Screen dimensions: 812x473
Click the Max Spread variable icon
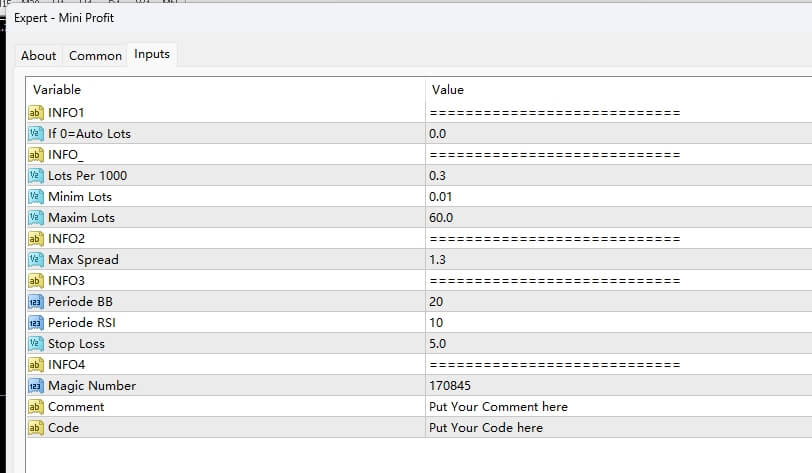pos(35,259)
